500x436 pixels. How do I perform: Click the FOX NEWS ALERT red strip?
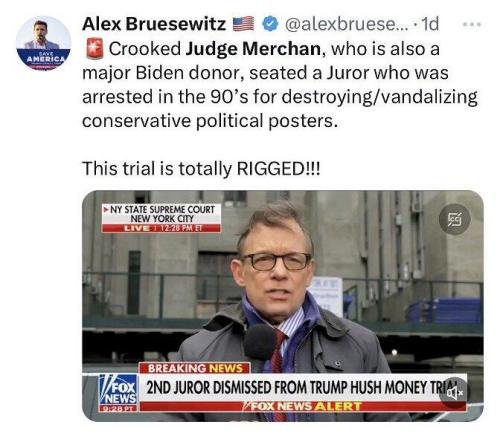(x=303, y=406)
